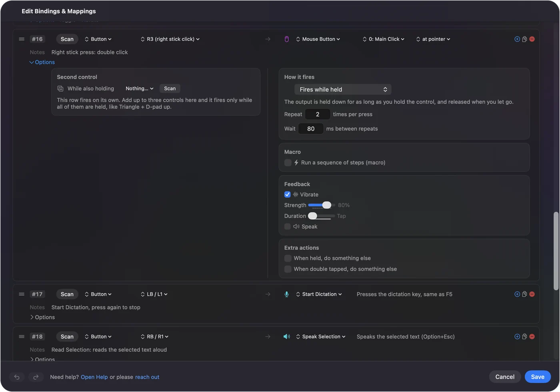560x392 pixels.
Task: Open the R3 (right stick click) dropdown
Action: (x=170, y=39)
